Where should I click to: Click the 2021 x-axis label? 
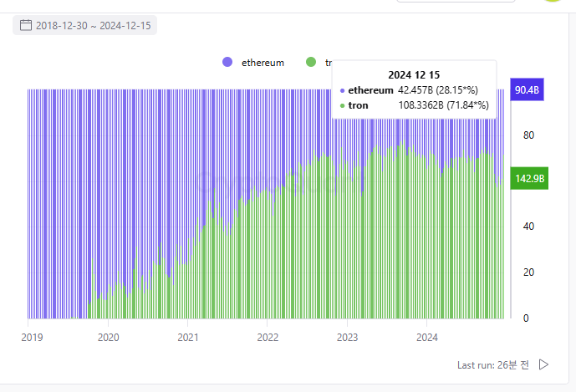pyautogui.click(x=188, y=338)
